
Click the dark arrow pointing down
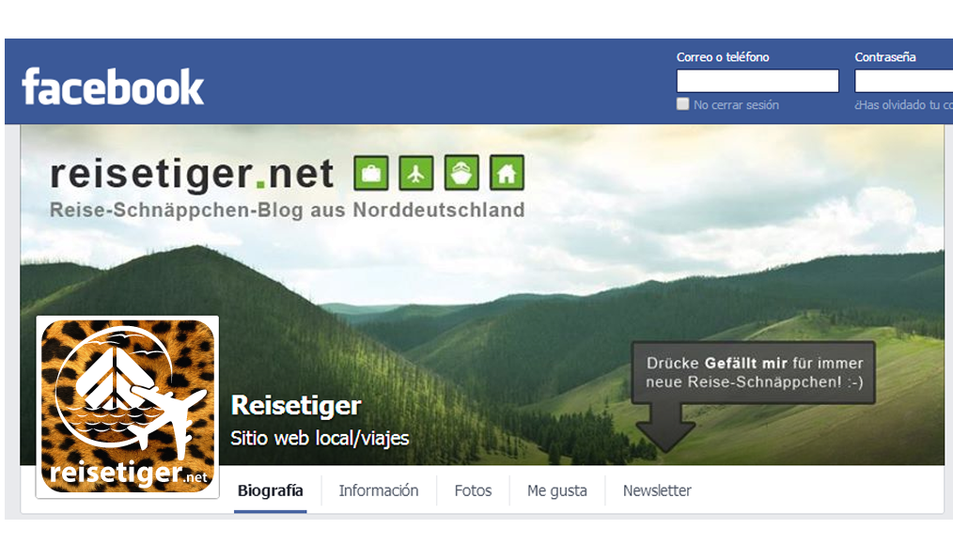tap(665, 428)
